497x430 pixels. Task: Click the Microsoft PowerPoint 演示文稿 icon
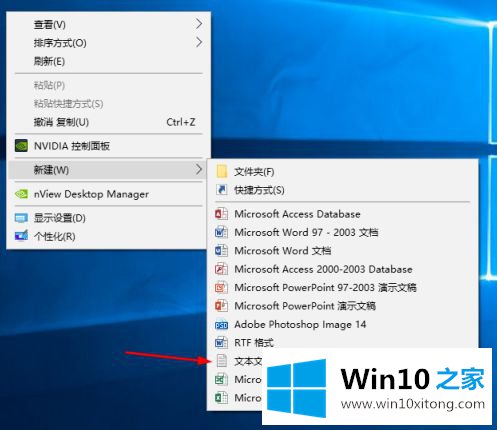pyautogui.click(x=222, y=306)
